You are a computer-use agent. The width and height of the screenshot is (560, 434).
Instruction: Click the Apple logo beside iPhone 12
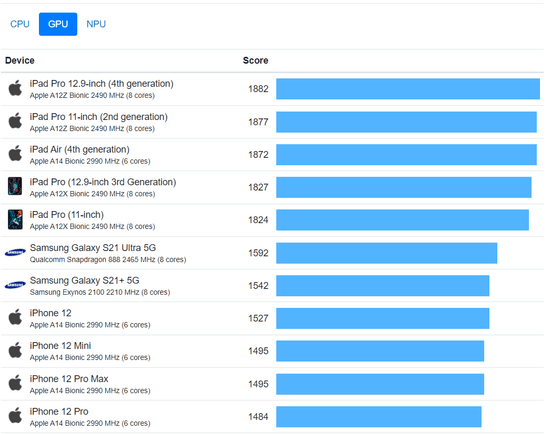click(15, 318)
